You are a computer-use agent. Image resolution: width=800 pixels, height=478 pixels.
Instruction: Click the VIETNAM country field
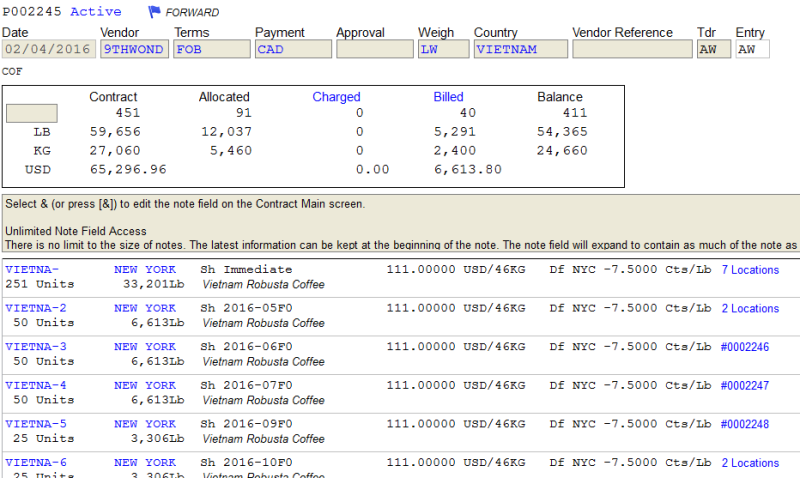520,49
